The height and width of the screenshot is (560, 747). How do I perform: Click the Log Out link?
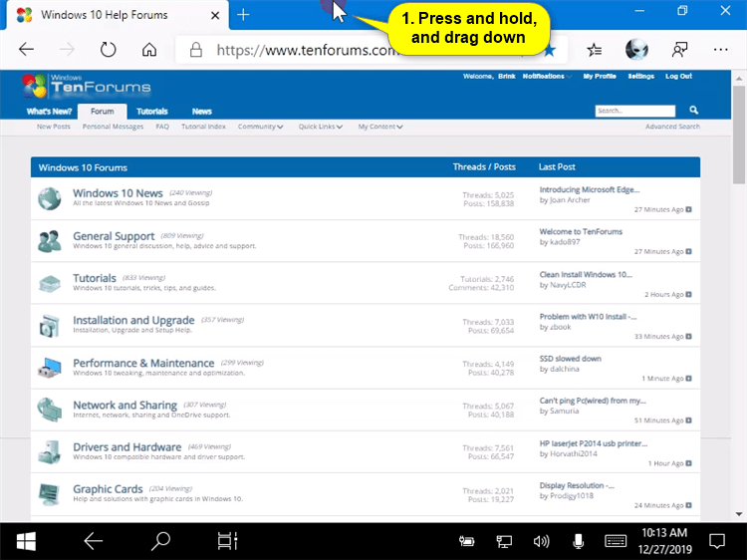coord(678,77)
